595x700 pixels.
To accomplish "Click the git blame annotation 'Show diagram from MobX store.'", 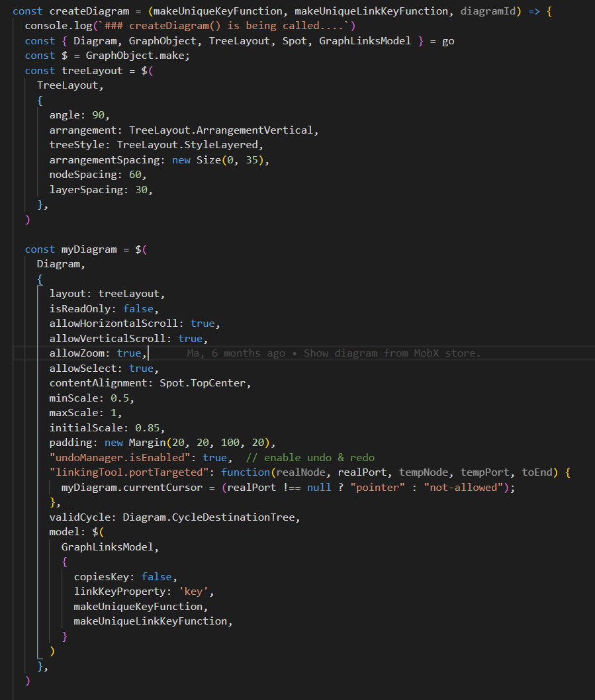I will (x=392, y=353).
